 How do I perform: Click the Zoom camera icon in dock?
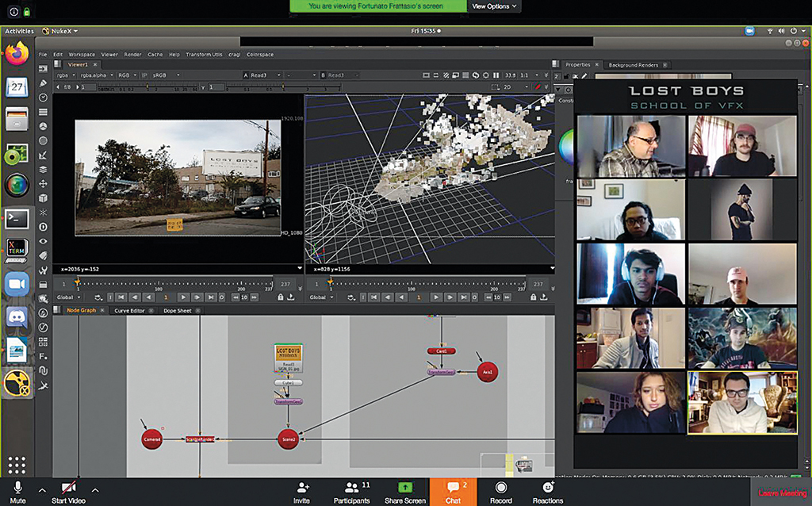pos(17,285)
